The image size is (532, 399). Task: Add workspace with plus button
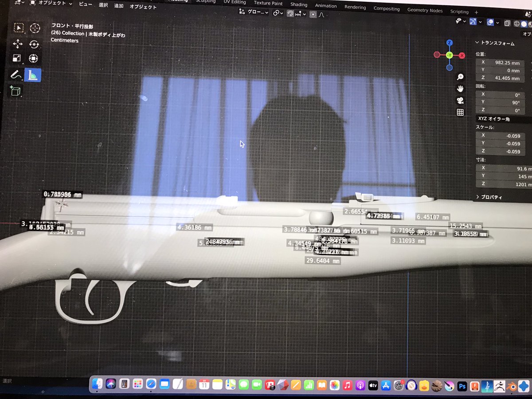[x=476, y=12]
